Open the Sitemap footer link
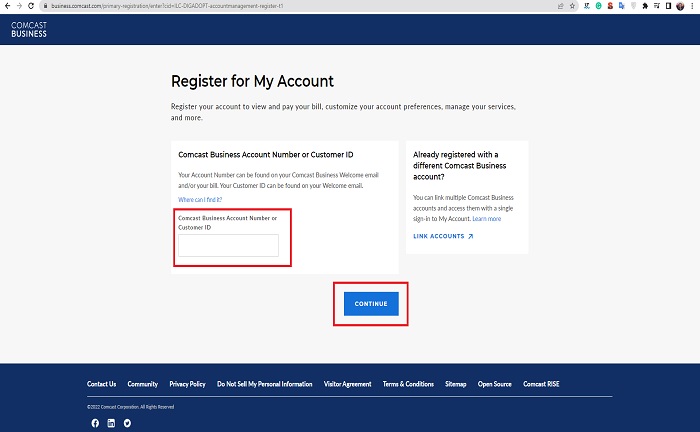Image resolution: width=700 pixels, height=432 pixels. click(455, 384)
